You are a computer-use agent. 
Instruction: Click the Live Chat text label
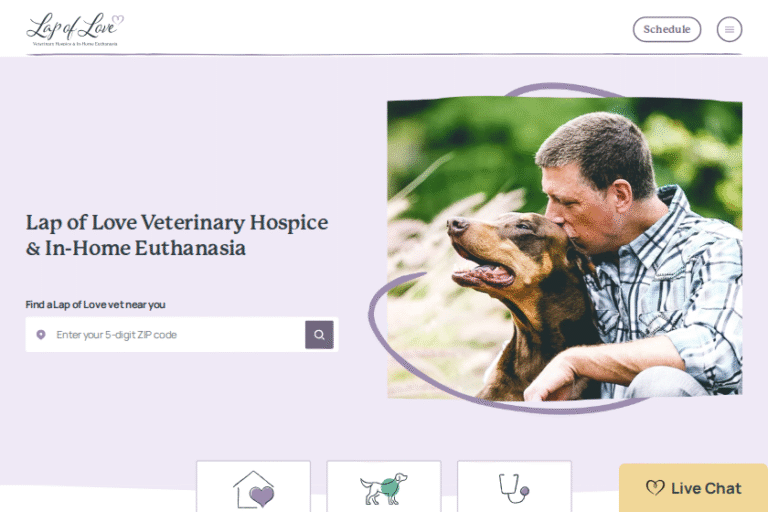pos(706,488)
